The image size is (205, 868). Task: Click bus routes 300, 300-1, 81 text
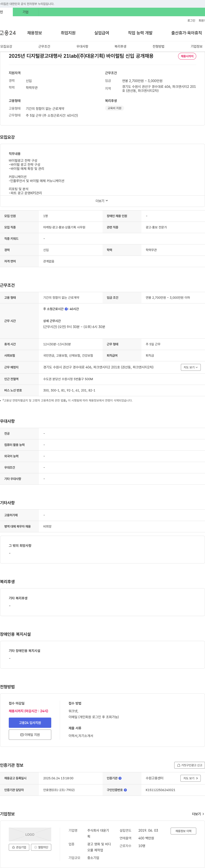(69, 391)
